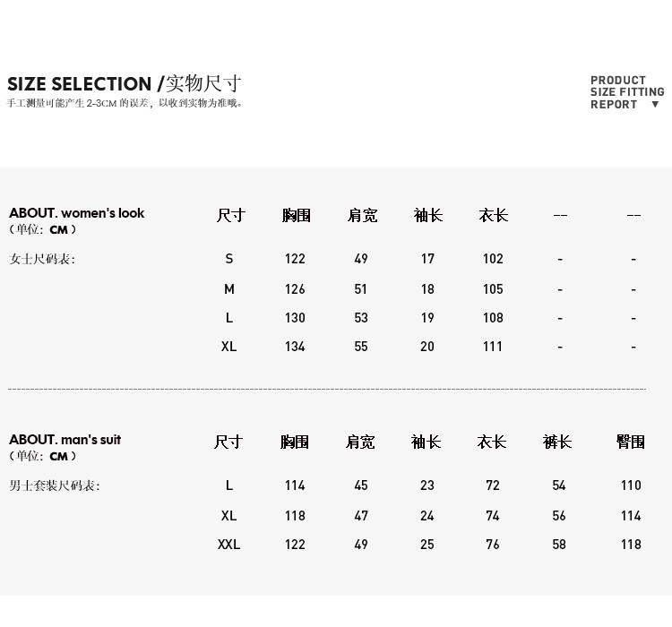Image resolution: width=672 pixels, height=627 pixels.
Task: Open the PRODUCT SIZE FITTING REPORT link
Action: point(625,92)
